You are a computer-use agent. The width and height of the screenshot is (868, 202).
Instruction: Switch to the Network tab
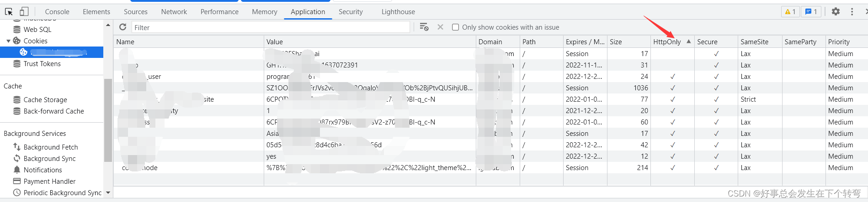point(174,11)
